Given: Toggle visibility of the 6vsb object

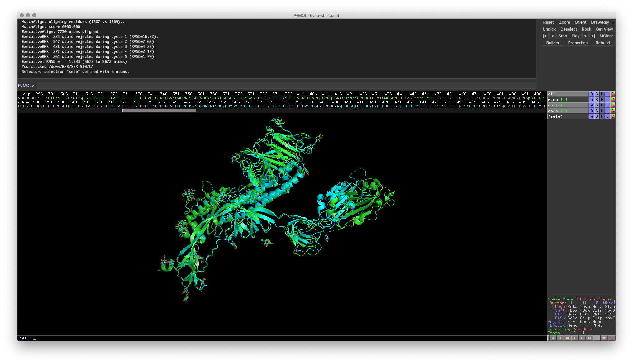Looking at the screenshot, I should coord(568,100).
